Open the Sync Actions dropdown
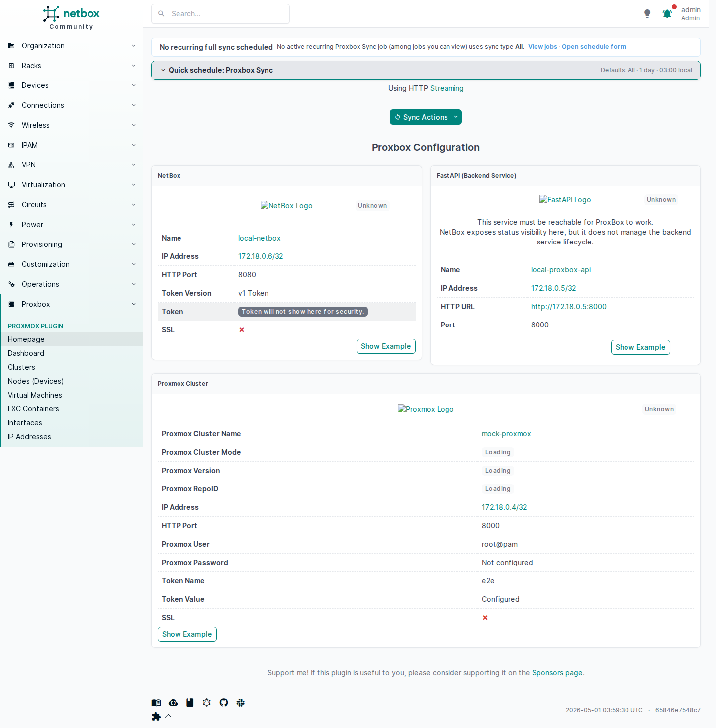 tap(426, 117)
